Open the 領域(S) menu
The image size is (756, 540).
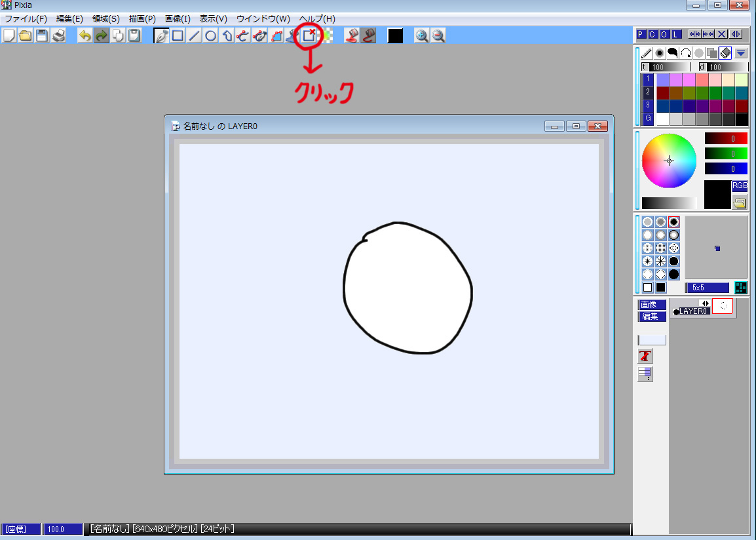coord(106,19)
